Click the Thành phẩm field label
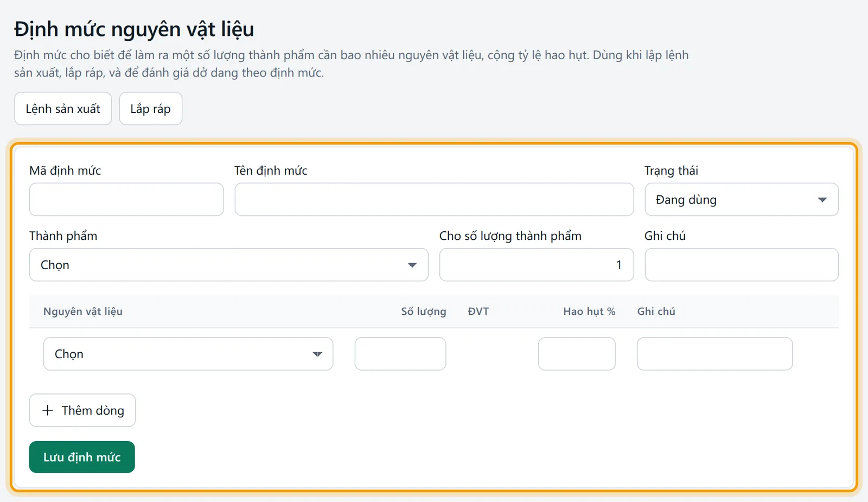The height and width of the screenshot is (502, 868). tap(63, 236)
